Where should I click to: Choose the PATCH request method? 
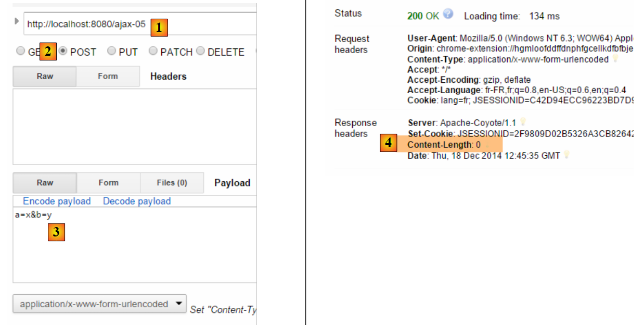click(153, 51)
